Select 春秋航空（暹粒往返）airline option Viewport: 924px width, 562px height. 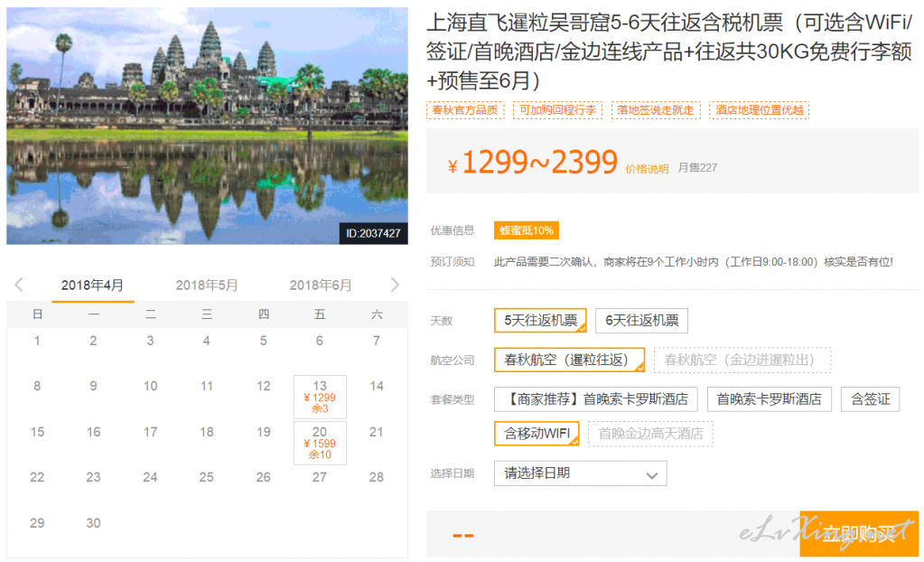coord(569,360)
